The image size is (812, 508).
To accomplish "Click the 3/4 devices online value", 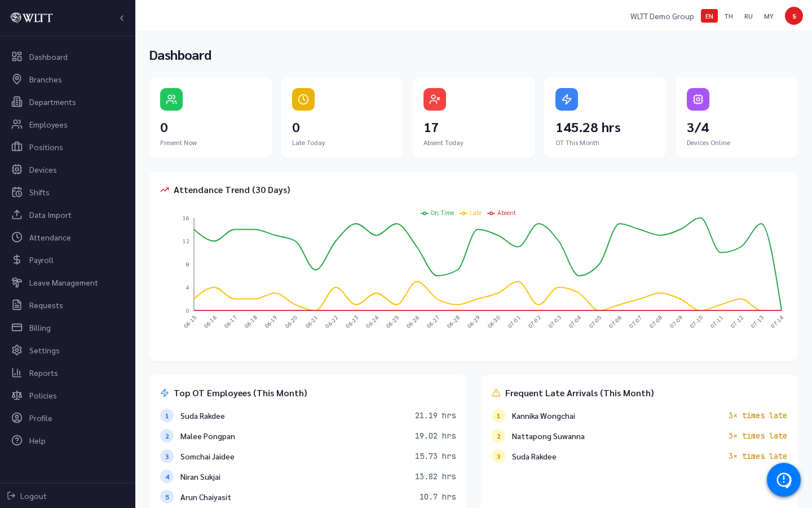I will tap(698, 128).
